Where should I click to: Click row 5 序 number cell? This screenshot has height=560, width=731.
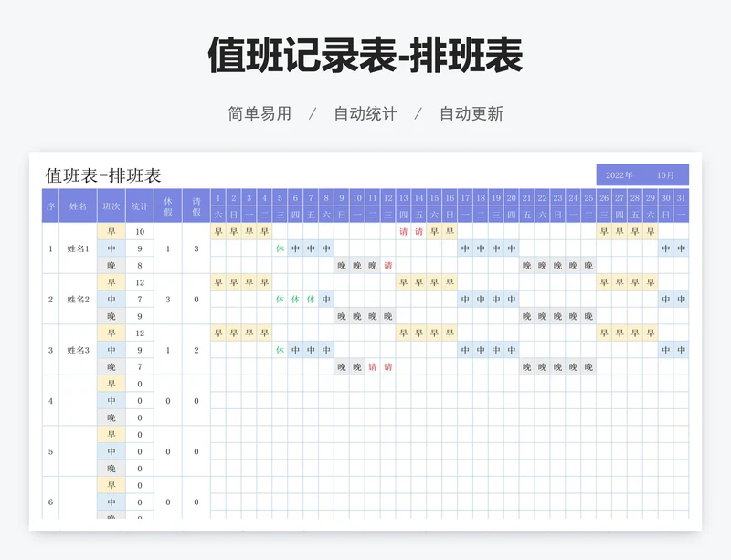(50, 452)
